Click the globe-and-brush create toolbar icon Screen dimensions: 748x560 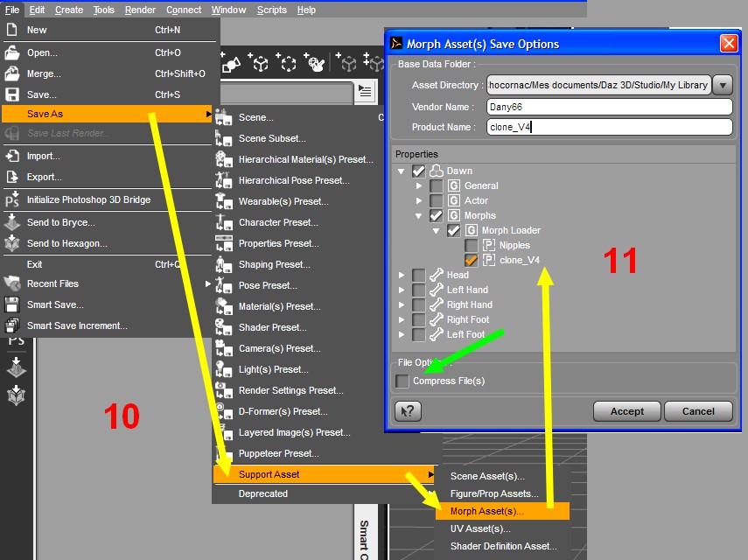coord(315,62)
